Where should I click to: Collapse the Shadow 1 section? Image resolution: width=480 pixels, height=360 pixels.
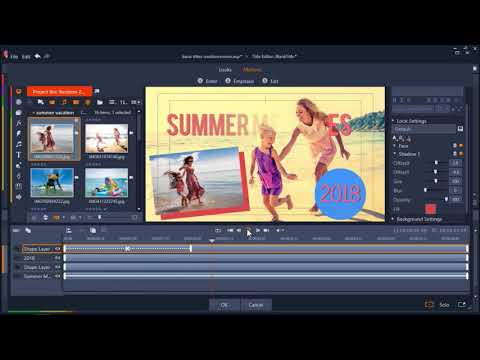[x=394, y=154]
